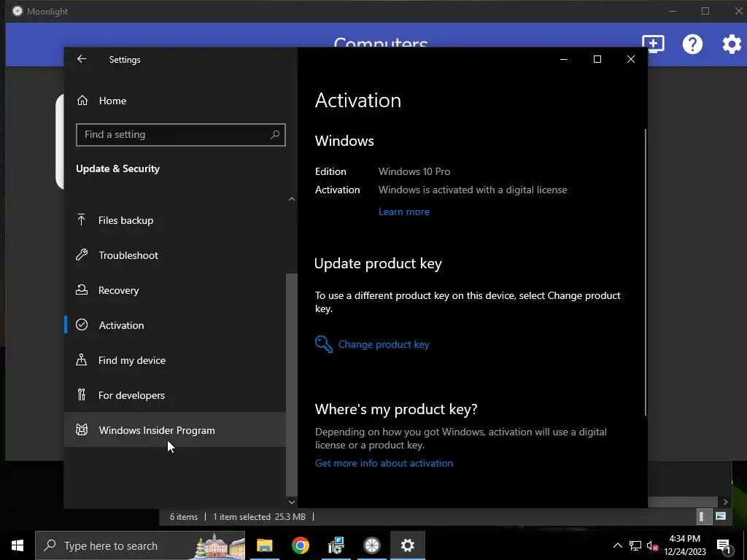Open the Troubleshoot page

(175, 255)
